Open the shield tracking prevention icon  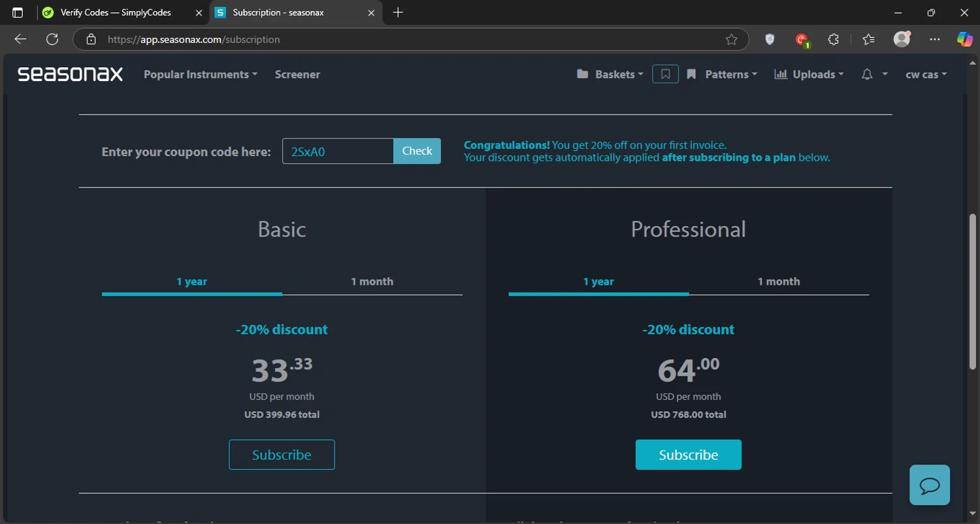(770, 39)
